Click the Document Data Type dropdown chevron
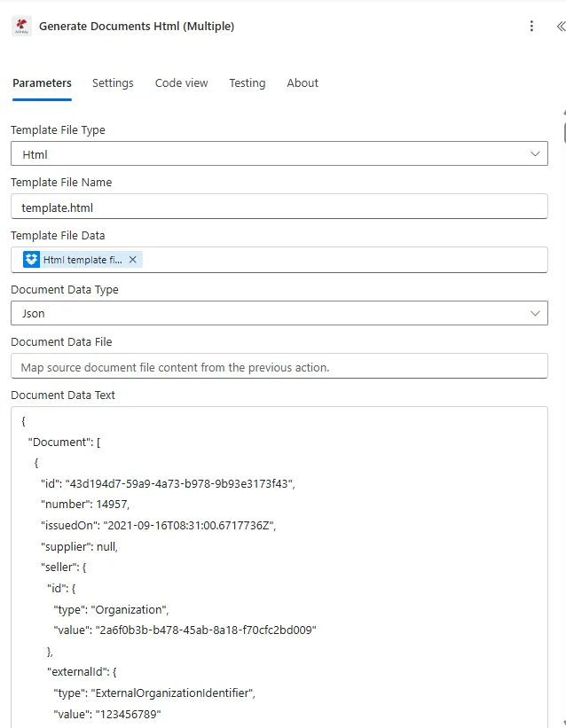 [x=536, y=312]
